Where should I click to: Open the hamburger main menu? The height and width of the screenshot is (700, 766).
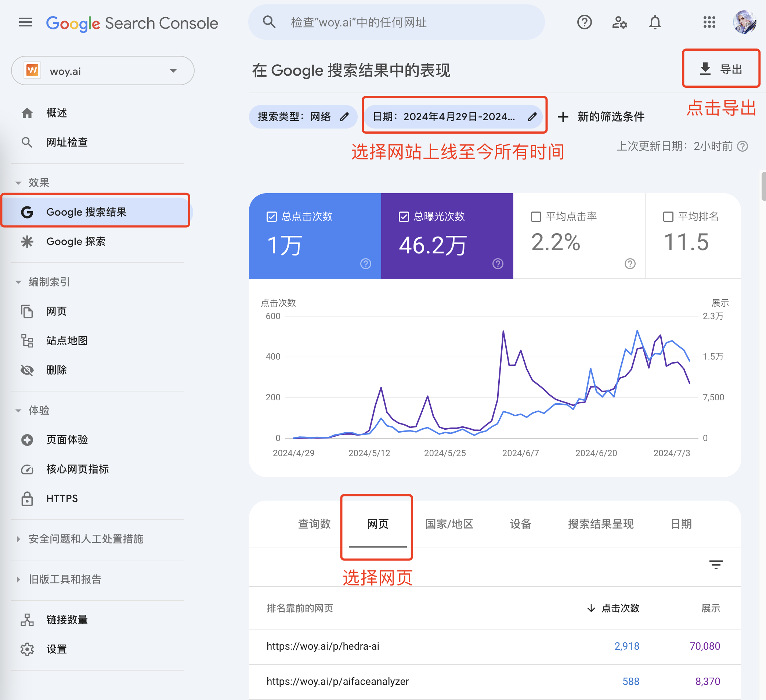(25, 22)
